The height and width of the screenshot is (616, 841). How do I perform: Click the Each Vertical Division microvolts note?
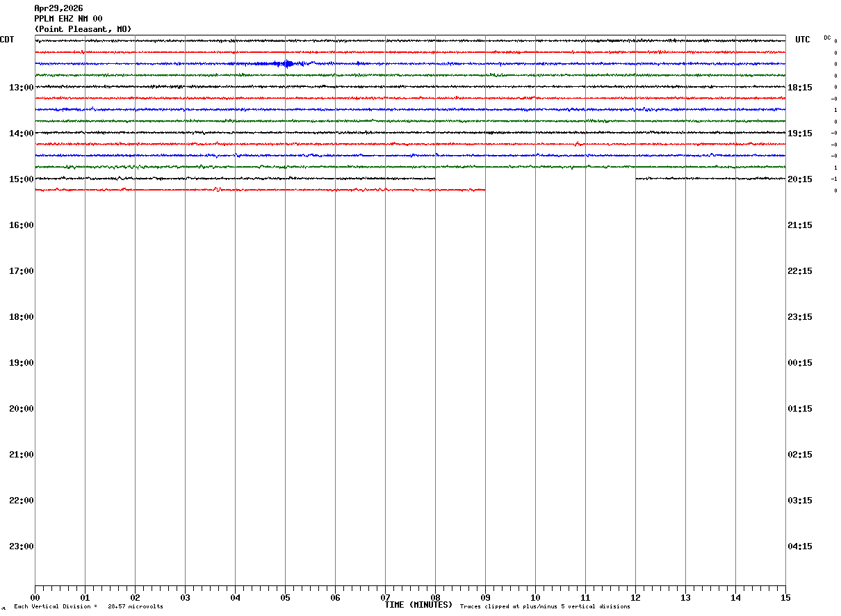(x=88, y=607)
